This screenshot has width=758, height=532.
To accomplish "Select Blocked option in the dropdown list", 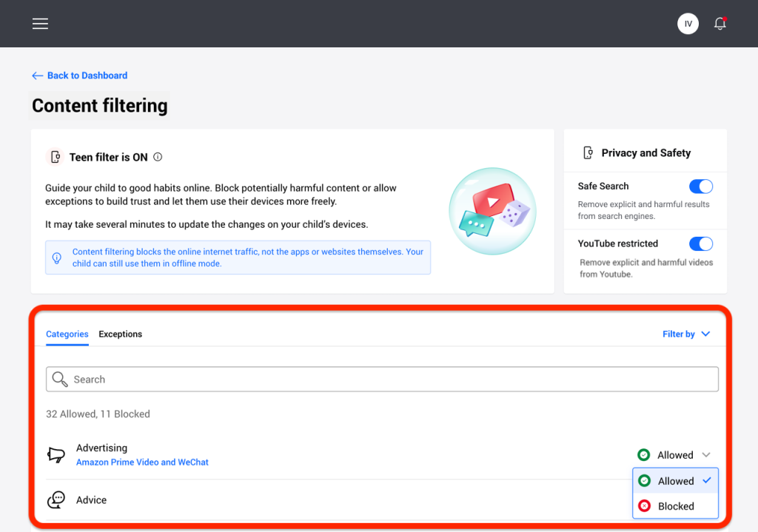I will (x=675, y=506).
